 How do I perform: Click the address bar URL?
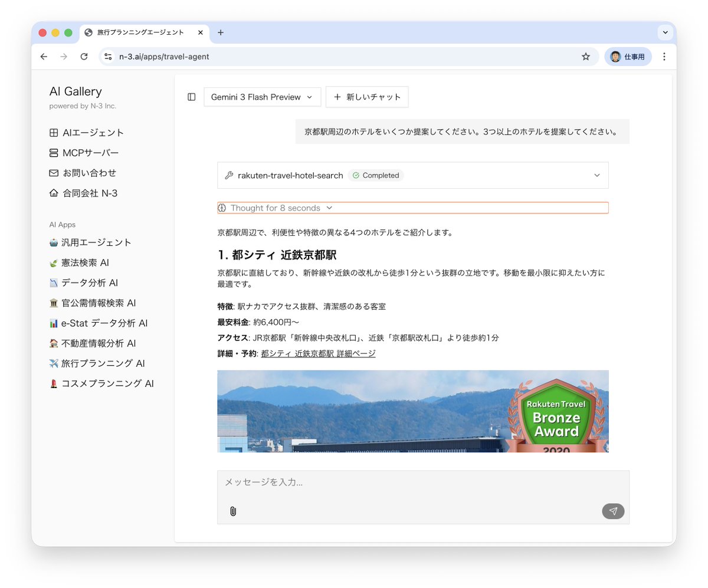point(164,57)
